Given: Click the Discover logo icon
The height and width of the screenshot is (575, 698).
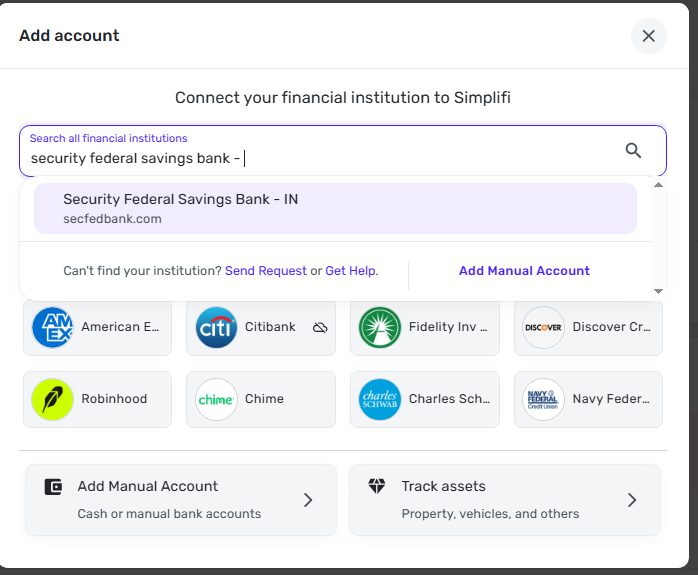Looking at the screenshot, I should [543, 327].
